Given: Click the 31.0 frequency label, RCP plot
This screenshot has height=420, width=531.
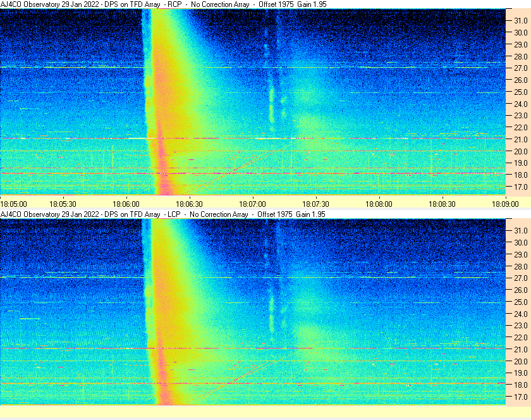Looking at the screenshot, I should (521, 21).
